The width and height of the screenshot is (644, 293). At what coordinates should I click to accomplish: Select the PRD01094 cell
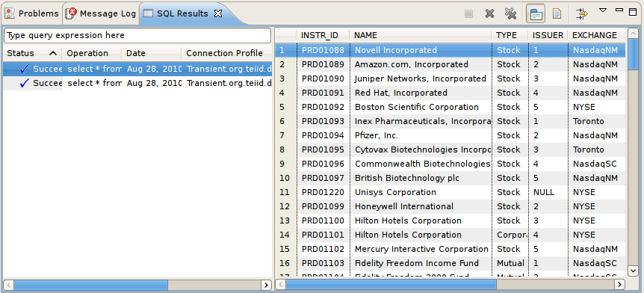(x=323, y=135)
